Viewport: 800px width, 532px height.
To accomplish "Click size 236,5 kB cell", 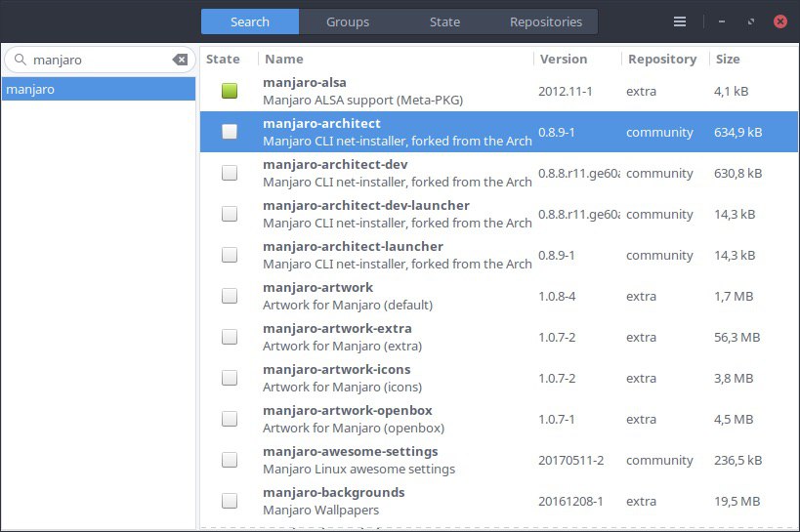I will click(737, 460).
